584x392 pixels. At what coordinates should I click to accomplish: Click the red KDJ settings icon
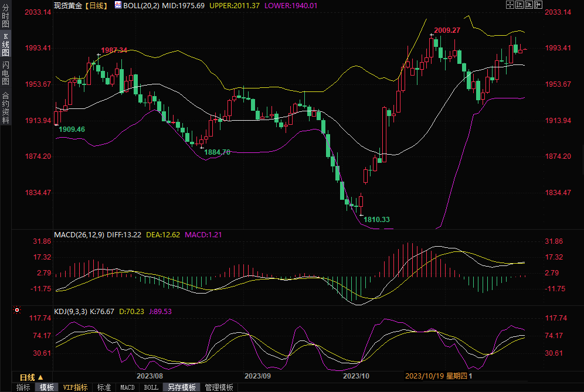click(17, 310)
